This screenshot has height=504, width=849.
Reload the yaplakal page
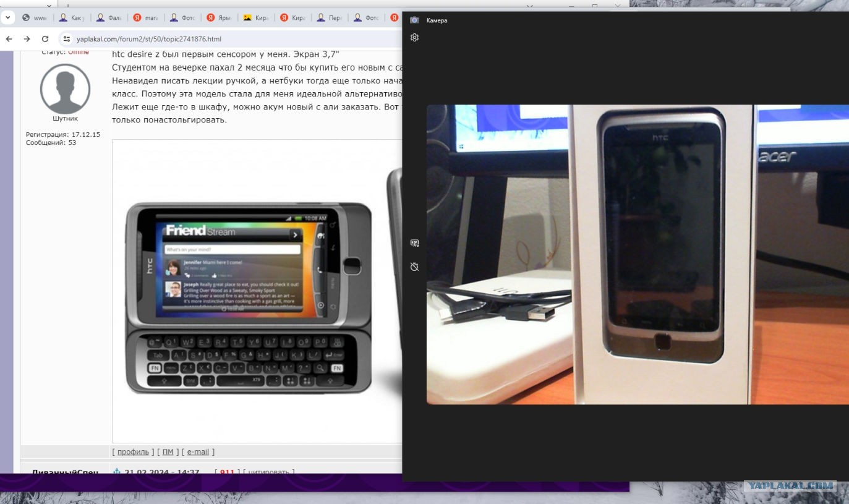[x=45, y=39]
